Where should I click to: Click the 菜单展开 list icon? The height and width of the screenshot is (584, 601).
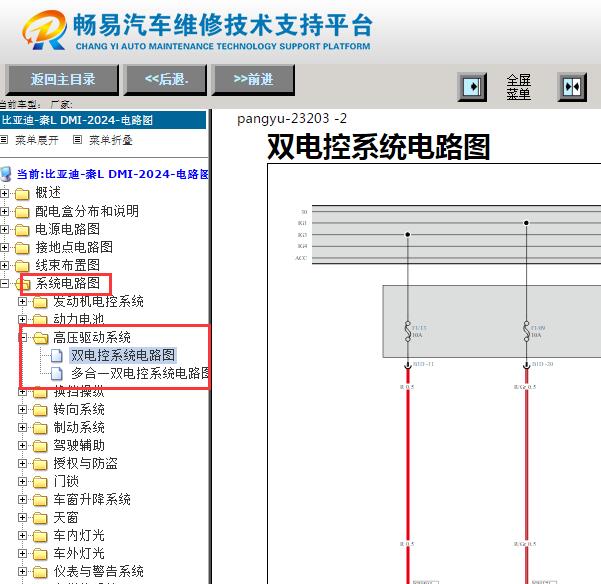click(x=4, y=139)
